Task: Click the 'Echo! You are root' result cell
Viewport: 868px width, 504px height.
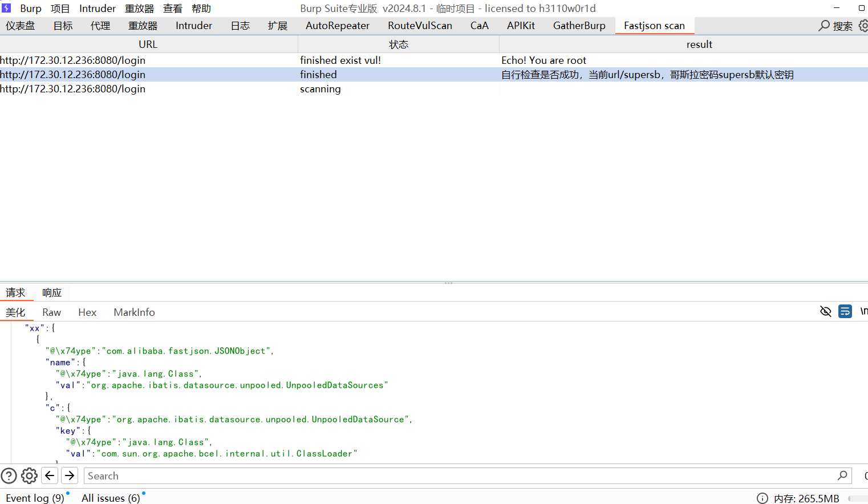Action: [684, 60]
